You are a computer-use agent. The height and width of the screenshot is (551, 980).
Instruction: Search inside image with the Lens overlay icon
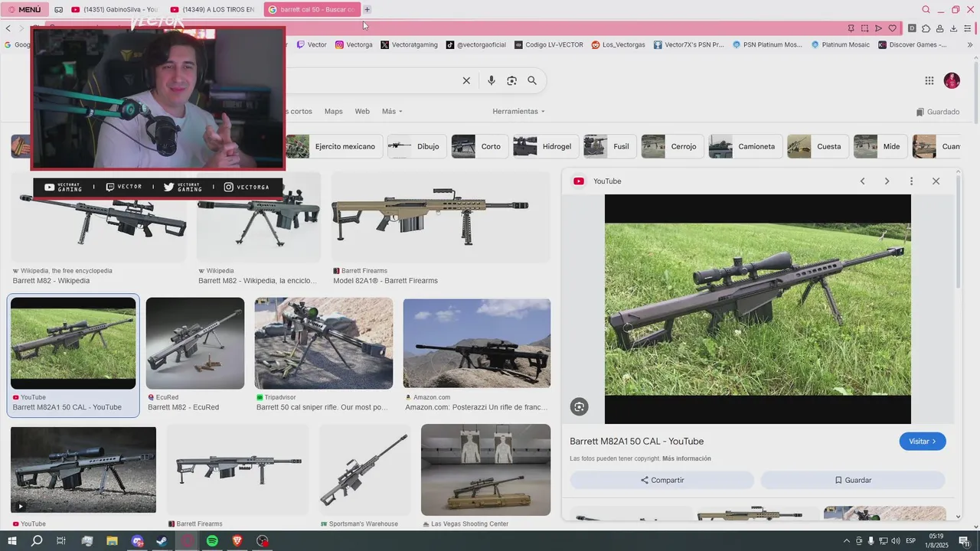(x=580, y=407)
